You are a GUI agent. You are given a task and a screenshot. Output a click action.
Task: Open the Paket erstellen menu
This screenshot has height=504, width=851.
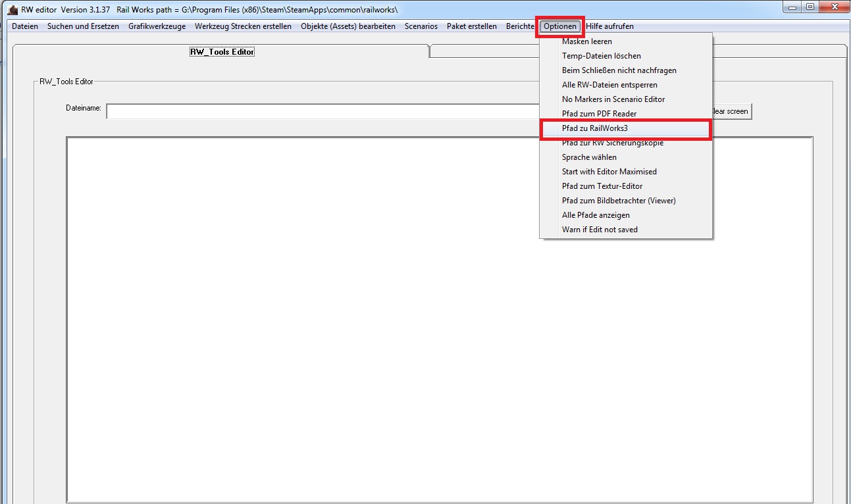[x=472, y=26]
